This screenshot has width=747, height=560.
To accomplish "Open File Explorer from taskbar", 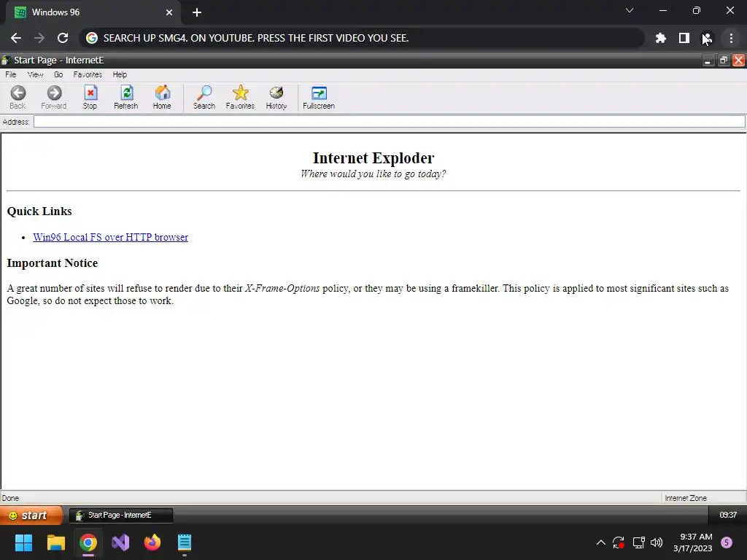I will 55,542.
